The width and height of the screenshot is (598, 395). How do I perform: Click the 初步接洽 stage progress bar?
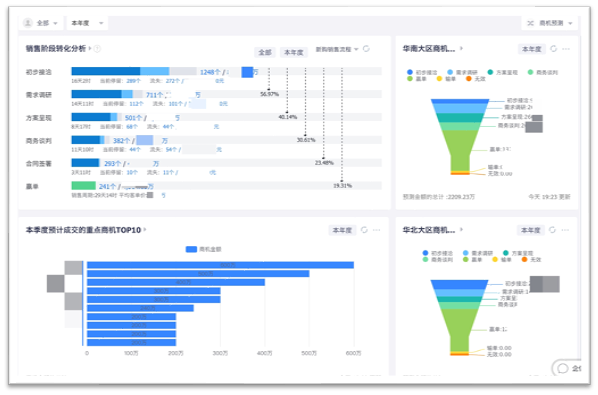tap(227, 71)
